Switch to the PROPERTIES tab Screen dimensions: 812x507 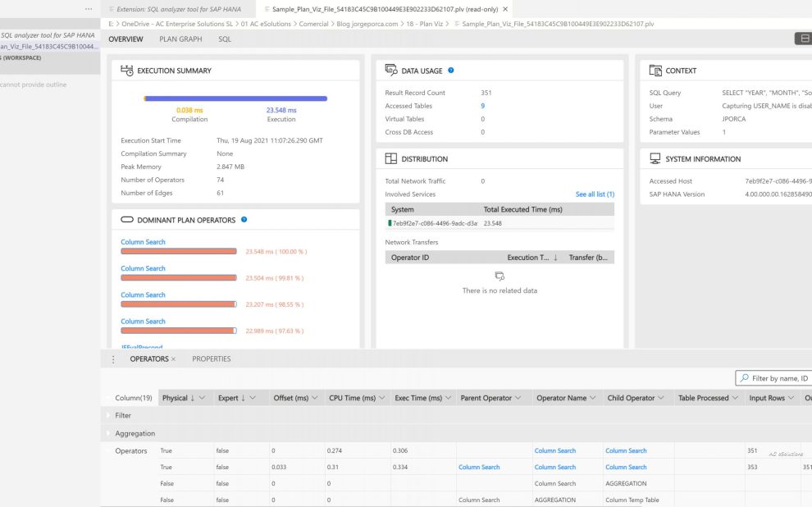tap(212, 359)
